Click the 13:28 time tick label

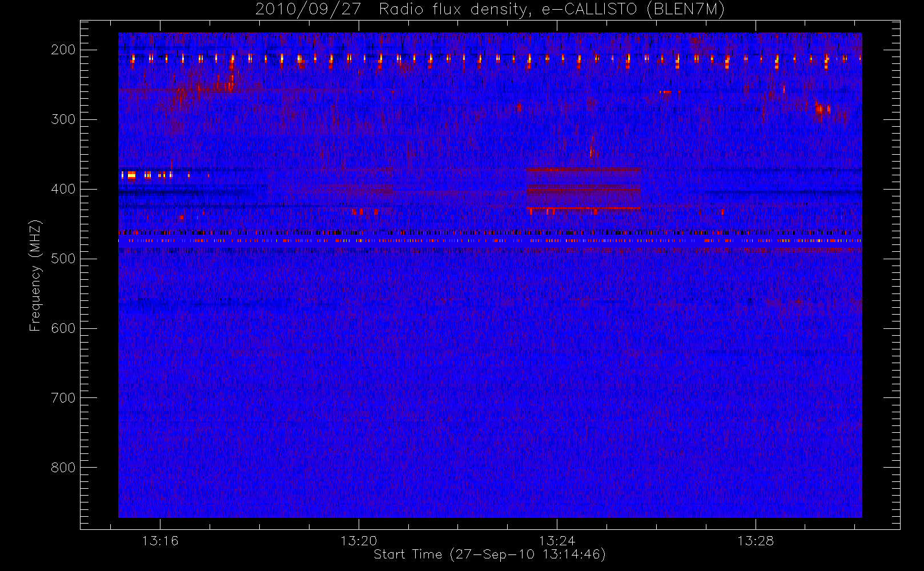click(x=755, y=541)
